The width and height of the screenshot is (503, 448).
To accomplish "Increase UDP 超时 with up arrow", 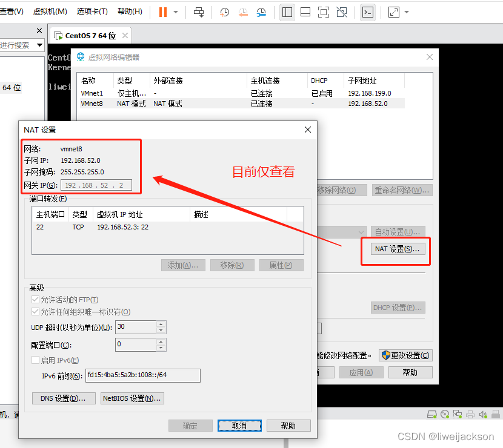I will (x=161, y=324).
